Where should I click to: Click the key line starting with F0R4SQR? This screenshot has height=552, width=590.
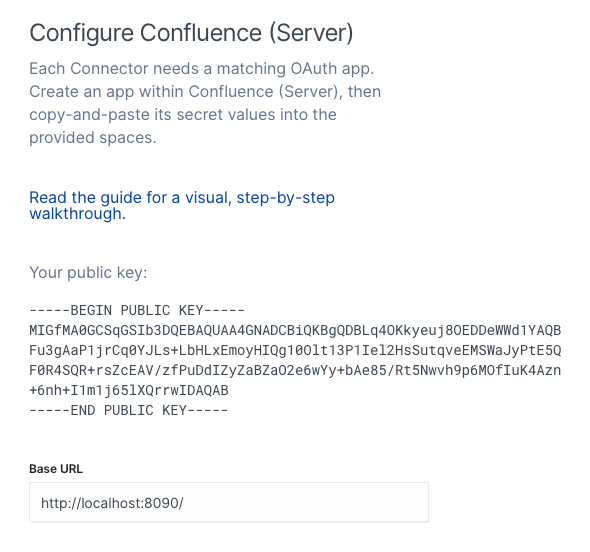click(295, 370)
